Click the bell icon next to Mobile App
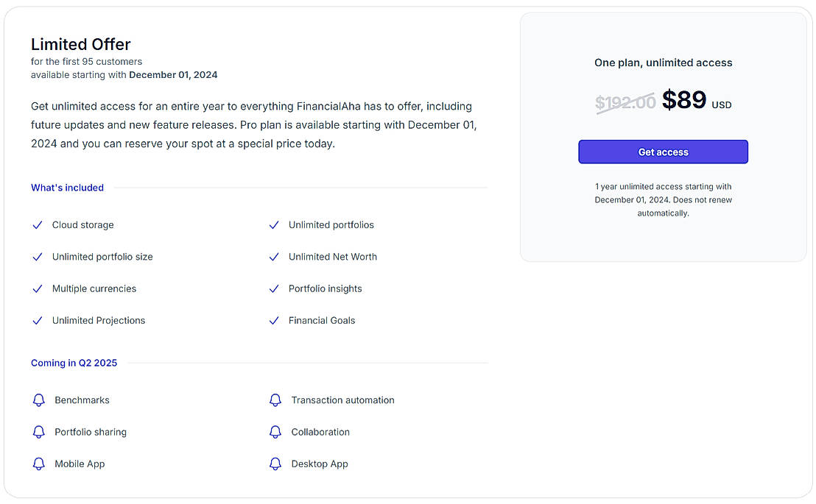Image resolution: width=816 pixels, height=504 pixels. click(x=39, y=464)
